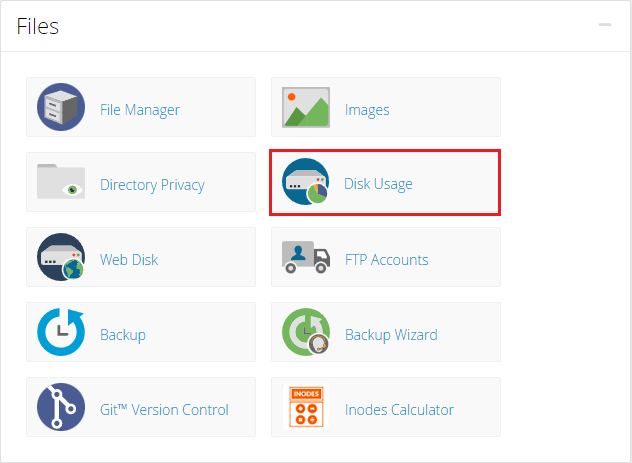
Task: Open the Backup text link
Action: click(123, 334)
